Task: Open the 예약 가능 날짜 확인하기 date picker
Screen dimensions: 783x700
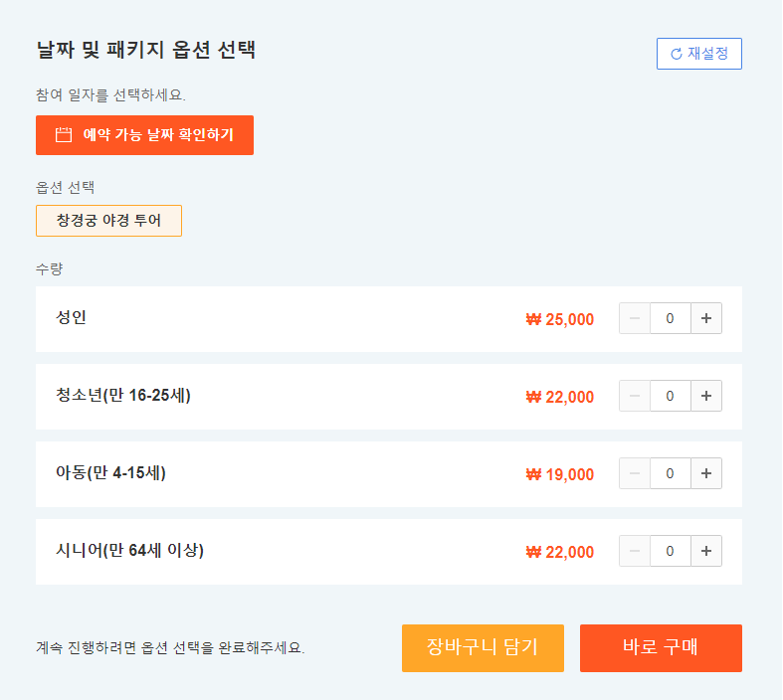Action: tap(144, 135)
